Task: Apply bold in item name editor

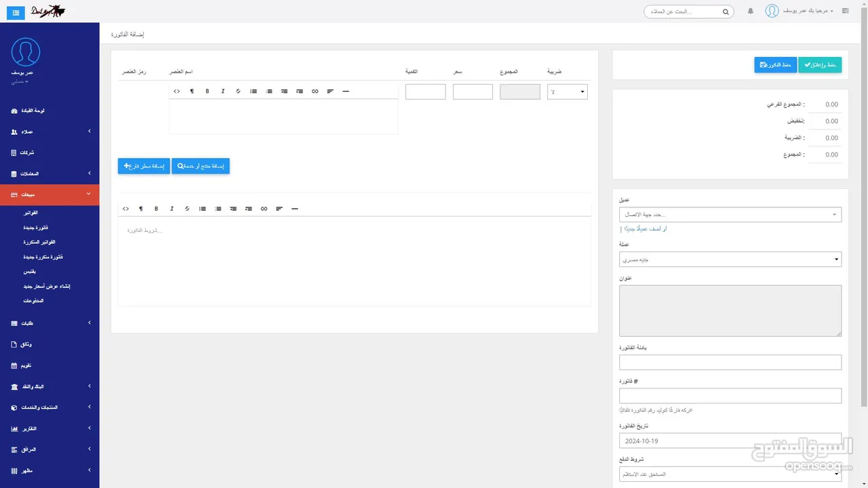Action: pos(208,91)
